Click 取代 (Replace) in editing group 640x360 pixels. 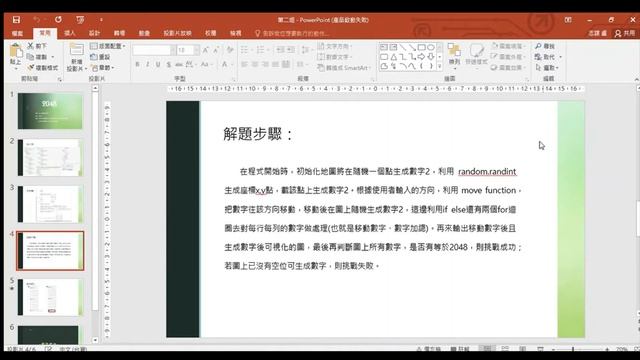pyautogui.click(x=548, y=57)
